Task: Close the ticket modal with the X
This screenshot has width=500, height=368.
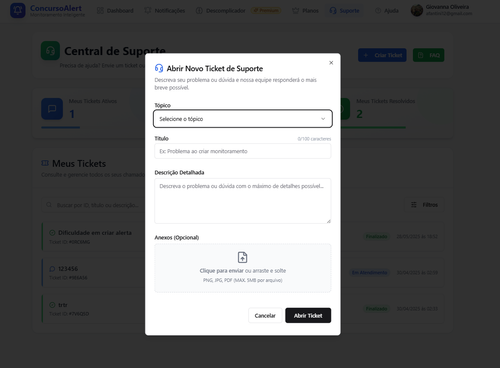Action: pos(331,63)
